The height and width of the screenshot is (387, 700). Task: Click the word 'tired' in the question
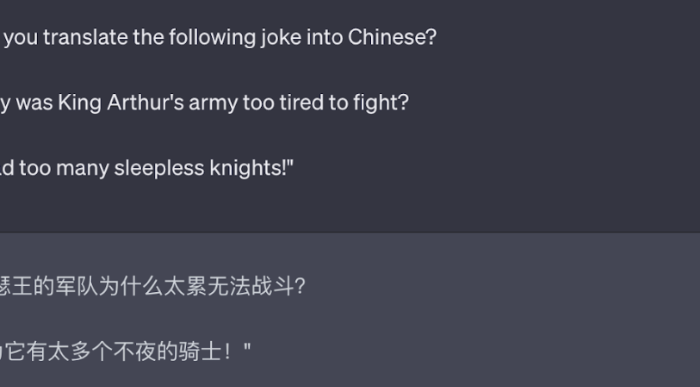point(302,103)
